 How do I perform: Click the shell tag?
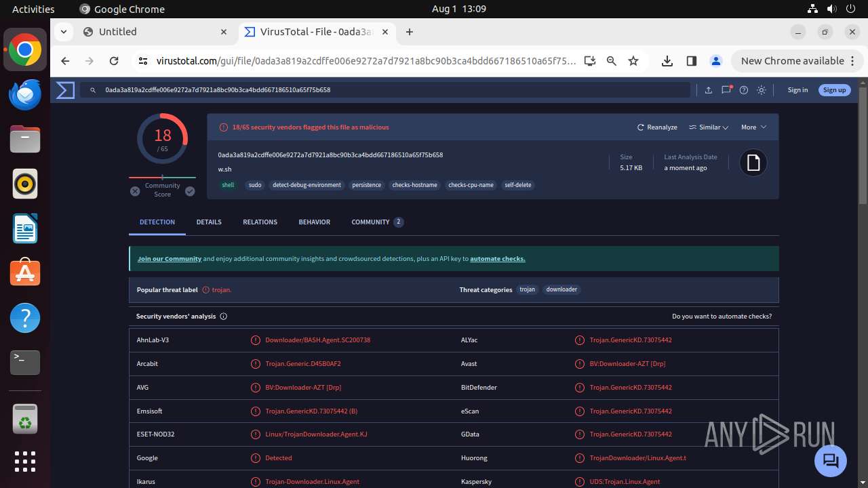[229, 185]
